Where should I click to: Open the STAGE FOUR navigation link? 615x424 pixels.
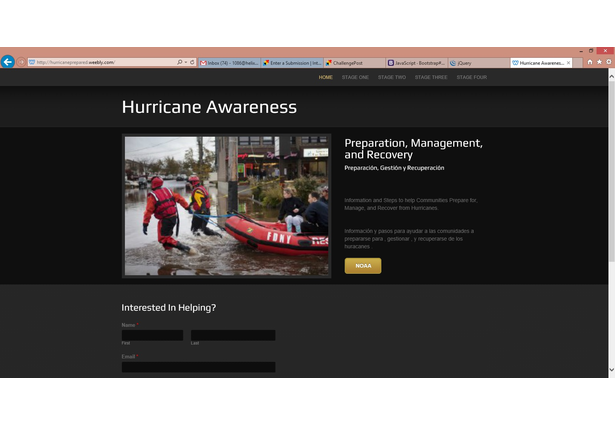click(x=472, y=77)
